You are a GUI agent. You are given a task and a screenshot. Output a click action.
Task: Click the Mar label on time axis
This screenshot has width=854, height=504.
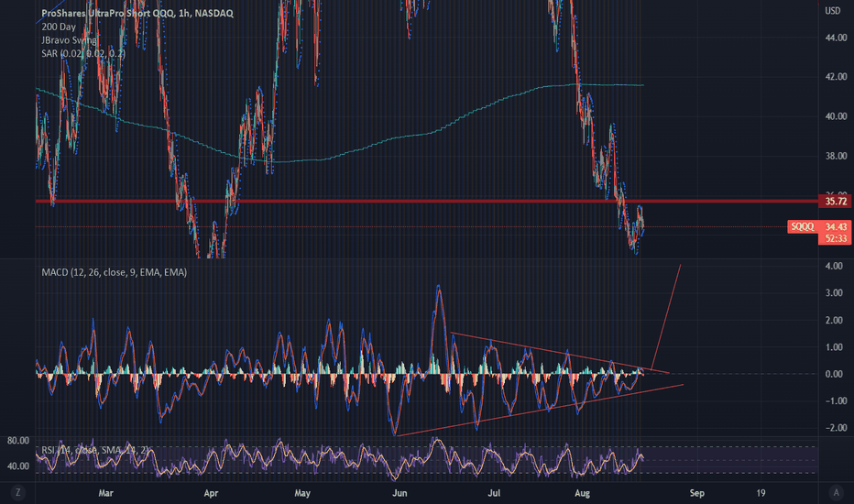tap(105, 493)
